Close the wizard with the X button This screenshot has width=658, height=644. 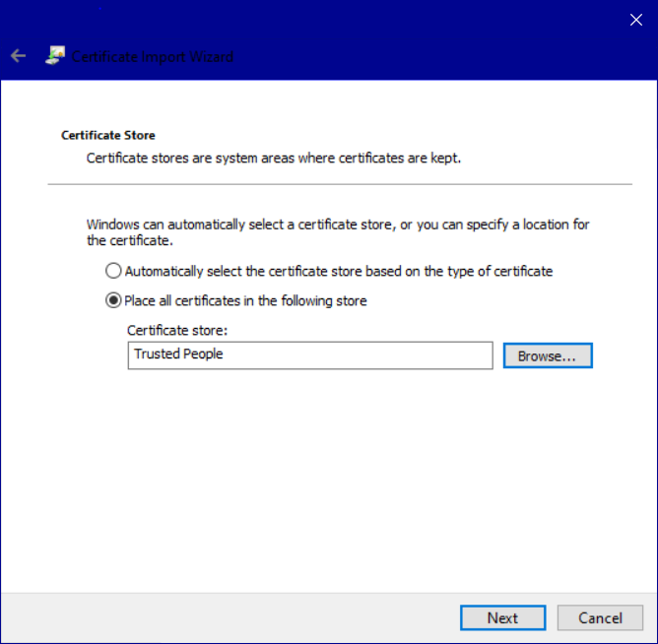tap(635, 19)
